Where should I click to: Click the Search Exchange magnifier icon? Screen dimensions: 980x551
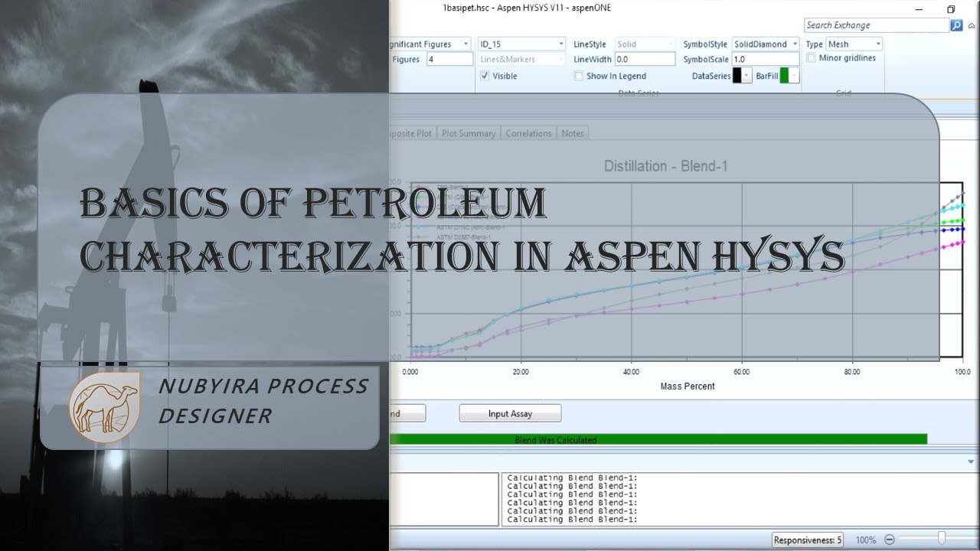[956, 25]
